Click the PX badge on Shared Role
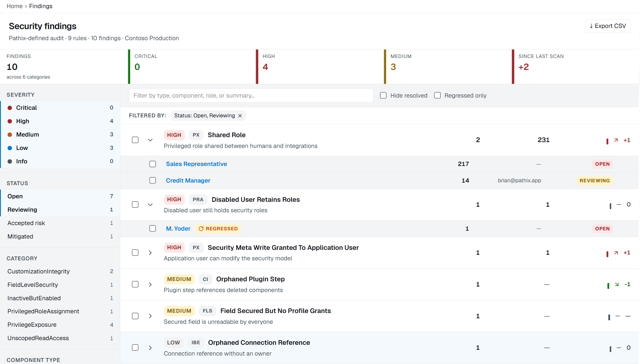The image size is (640, 364). pos(196,135)
